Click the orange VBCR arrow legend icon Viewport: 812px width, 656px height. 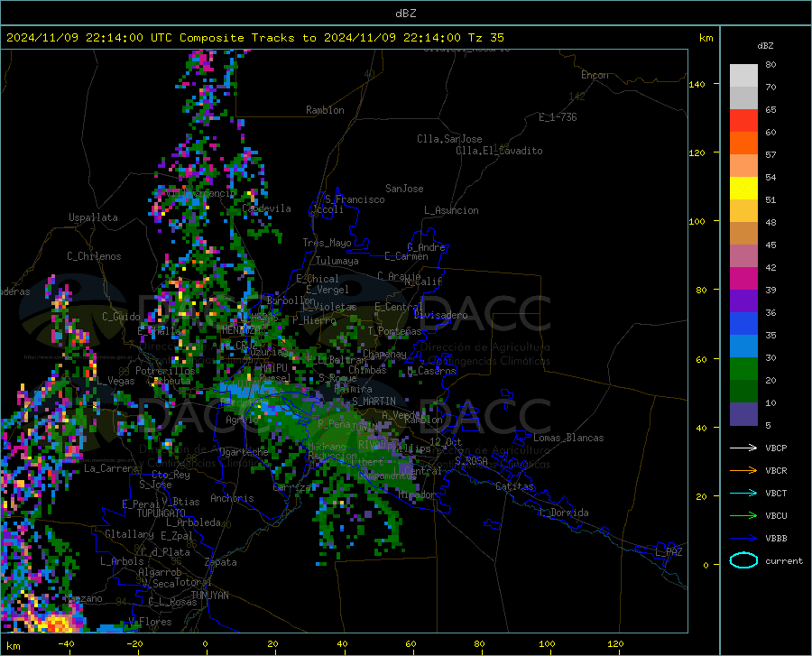[x=743, y=470]
